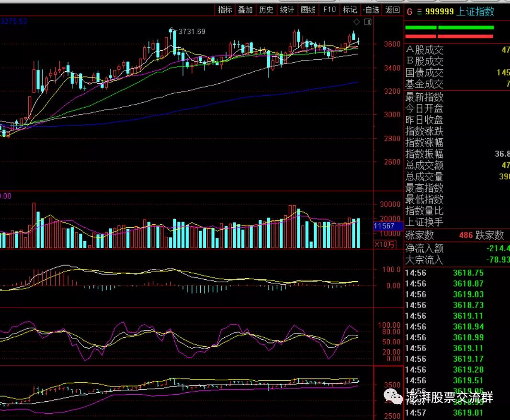
Task: Click the 14:57 tick price 3619.01
Action: click(468, 413)
